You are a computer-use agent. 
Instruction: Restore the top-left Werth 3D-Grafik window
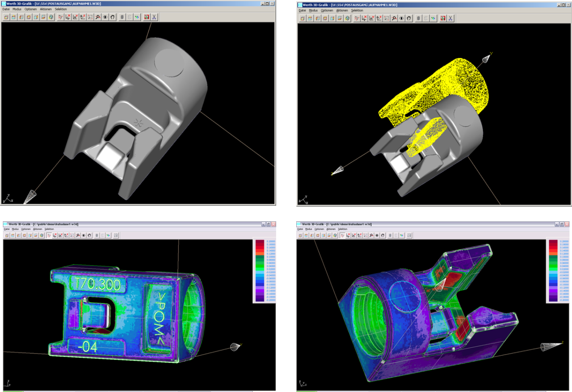[268, 4]
